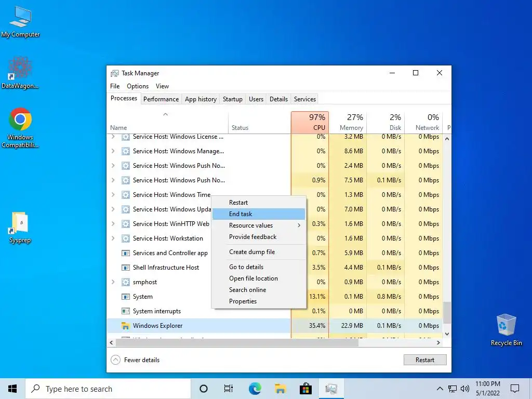The width and height of the screenshot is (532, 399).
Task: Select Search online in context menu
Action: coord(259,290)
